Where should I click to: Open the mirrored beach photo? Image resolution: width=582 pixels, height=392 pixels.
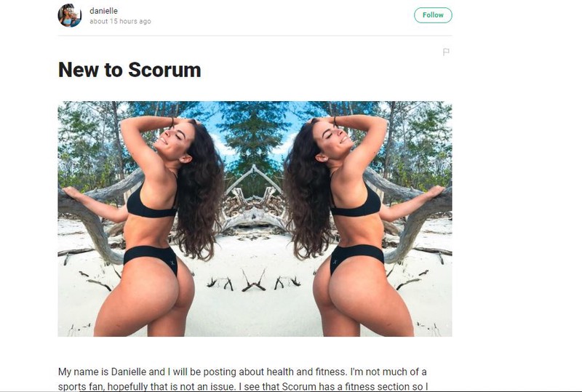coord(255,219)
